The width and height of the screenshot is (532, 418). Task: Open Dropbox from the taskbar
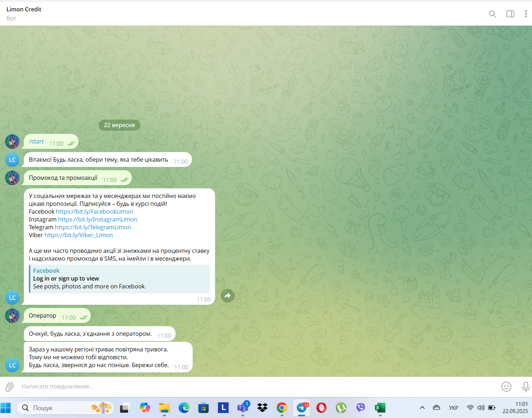262,408
